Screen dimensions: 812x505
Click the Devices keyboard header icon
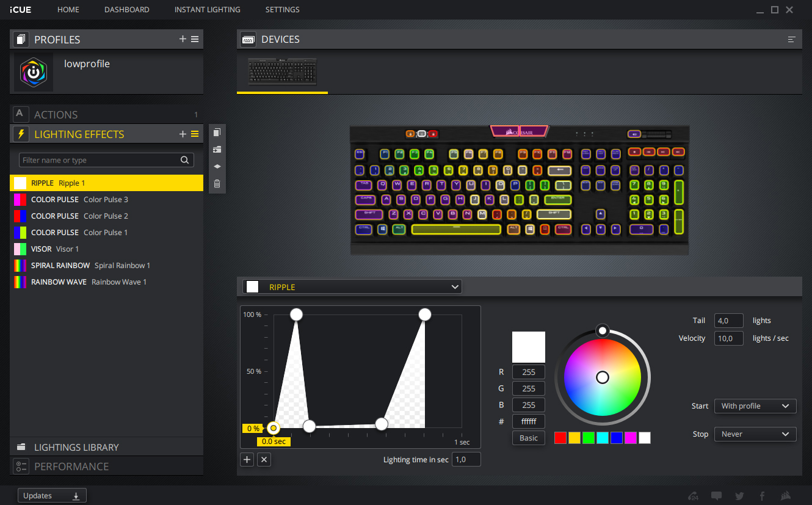[x=248, y=39]
